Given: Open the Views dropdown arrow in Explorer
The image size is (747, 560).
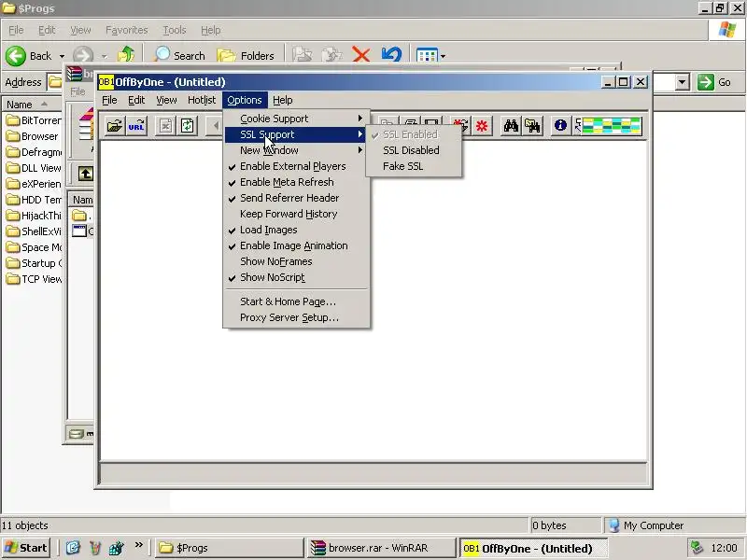Looking at the screenshot, I should pos(443,56).
